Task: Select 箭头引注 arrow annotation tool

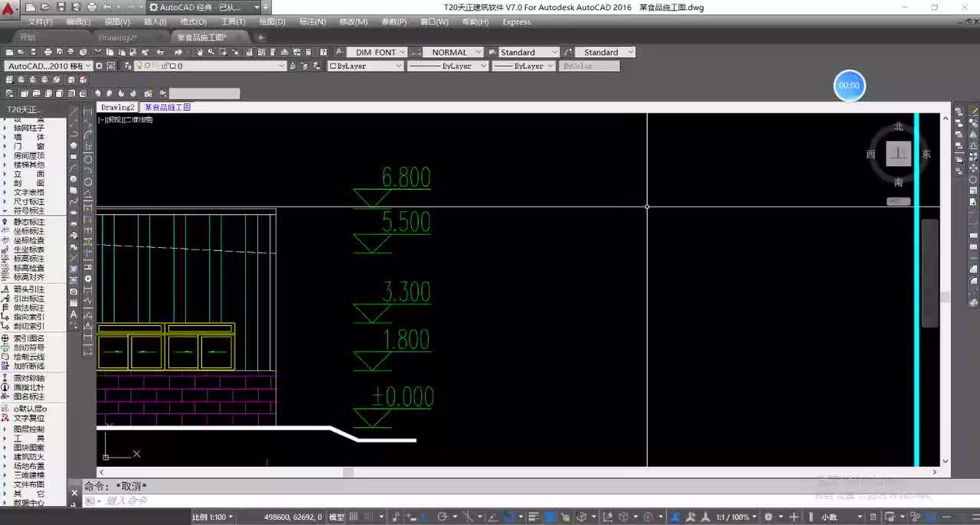Action: pos(28,289)
